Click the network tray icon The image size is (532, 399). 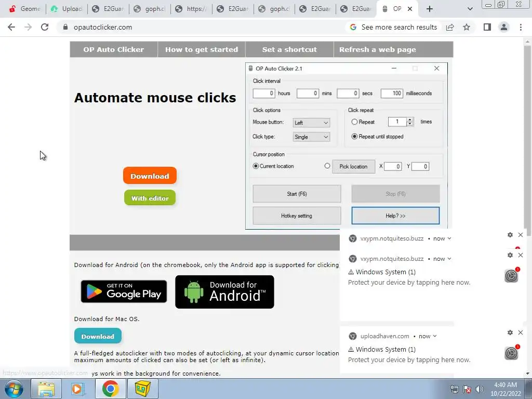coord(454,389)
